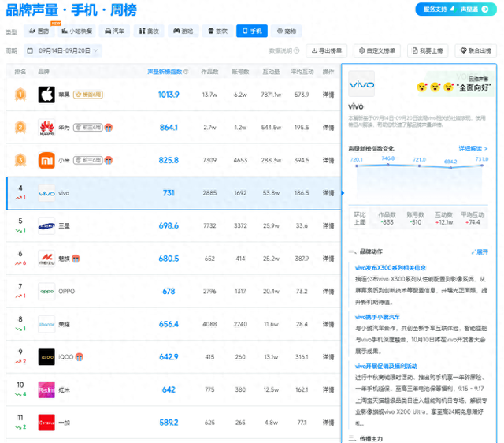Click the 731.0 data point on the trend chart
This screenshot has width=504, height=443.
coord(482,166)
